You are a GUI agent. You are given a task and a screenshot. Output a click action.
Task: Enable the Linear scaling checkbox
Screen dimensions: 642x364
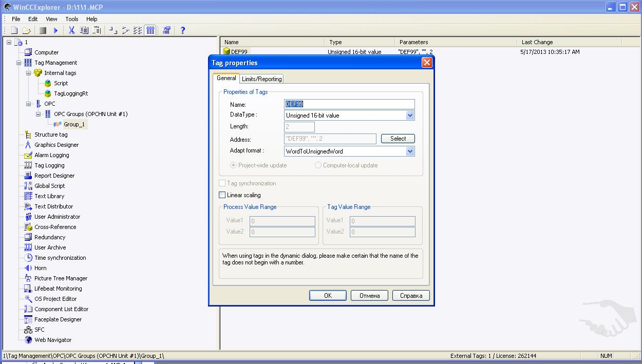pyautogui.click(x=222, y=195)
